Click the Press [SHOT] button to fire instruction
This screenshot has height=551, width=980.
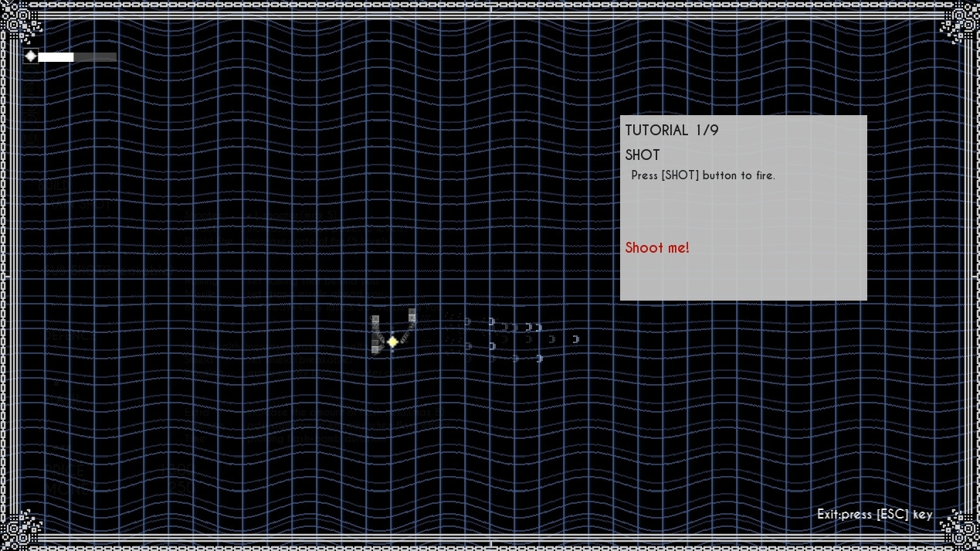click(x=703, y=175)
